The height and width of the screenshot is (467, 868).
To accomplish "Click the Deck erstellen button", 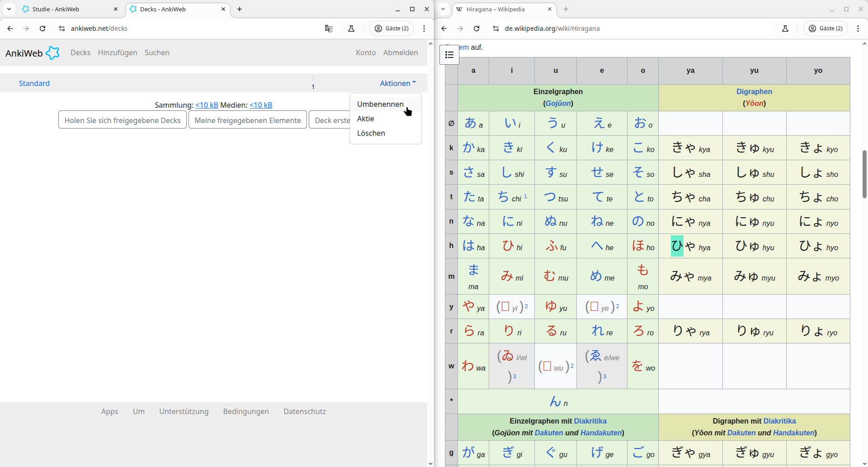I will tap(330, 120).
